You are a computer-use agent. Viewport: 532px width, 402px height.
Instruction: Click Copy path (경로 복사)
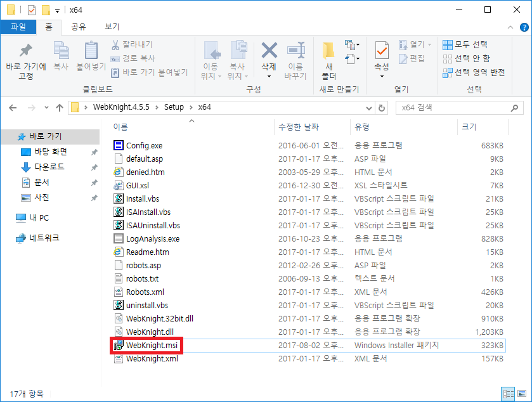point(133,58)
